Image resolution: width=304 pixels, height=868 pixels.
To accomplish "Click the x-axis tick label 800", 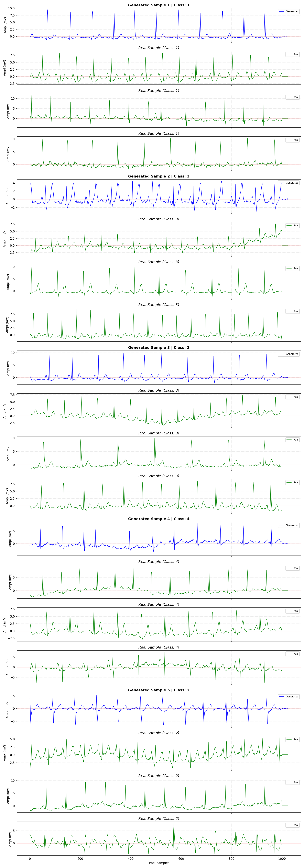I will click(231, 859).
